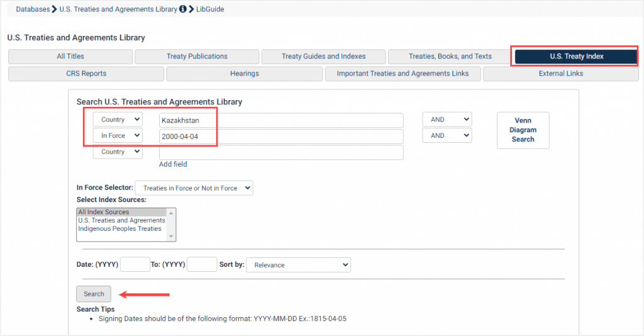The width and height of the screenshot is (644, 336).
Task: Click the 2000-04-04 date input field
Action: (x=281, y=137)
